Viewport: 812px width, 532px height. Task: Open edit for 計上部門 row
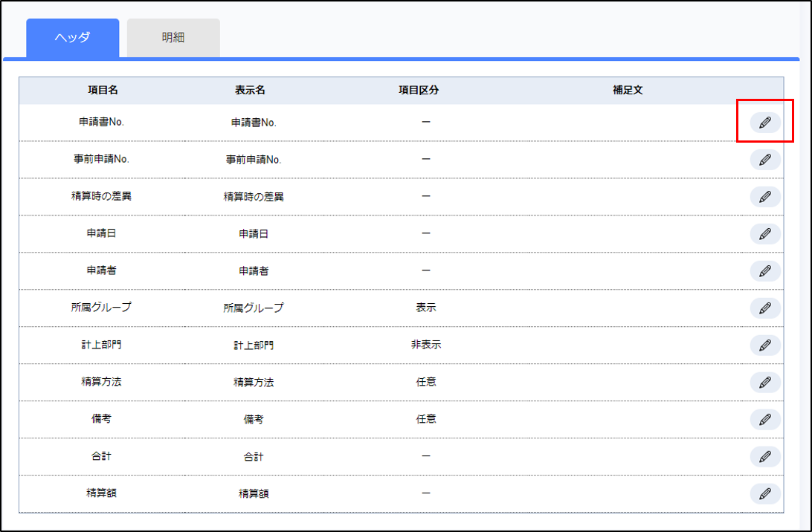click(x=765, y=346)
